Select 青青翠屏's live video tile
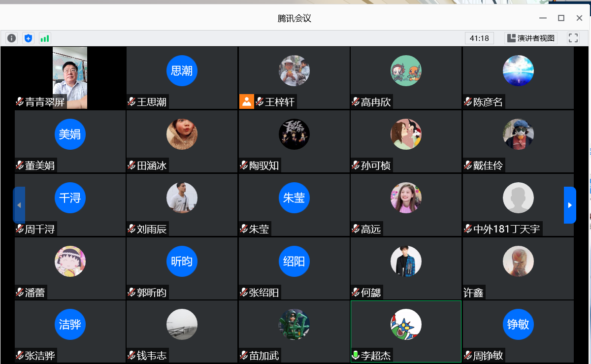Viewport: 591px width, 364px height. click(70, 77)
